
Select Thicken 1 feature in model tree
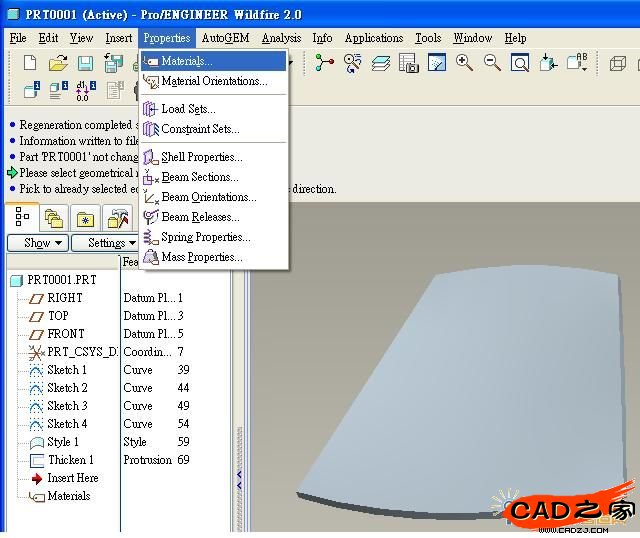point(70,460)
